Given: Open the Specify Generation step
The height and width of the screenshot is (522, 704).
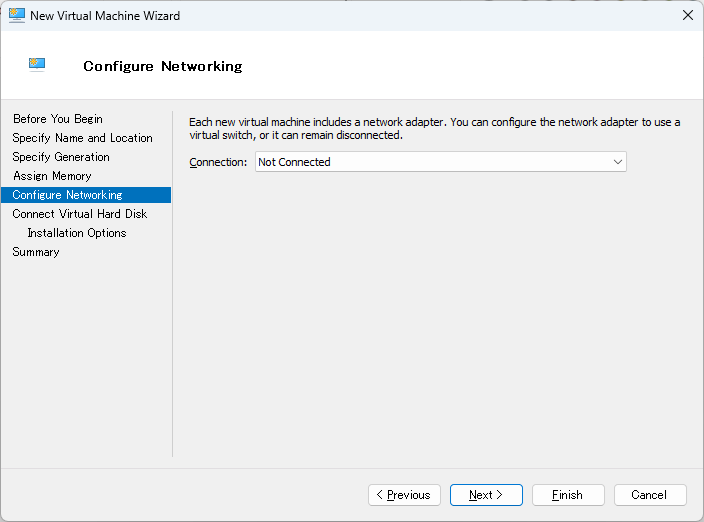Looking at the screenshot, I should pos(61,157).
